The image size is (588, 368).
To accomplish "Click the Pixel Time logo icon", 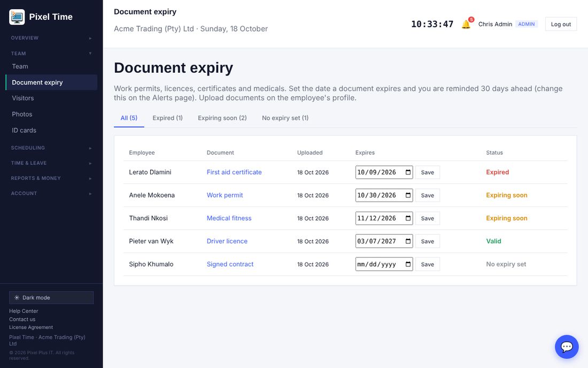I will pyautogui.click(x=17, y=17).
